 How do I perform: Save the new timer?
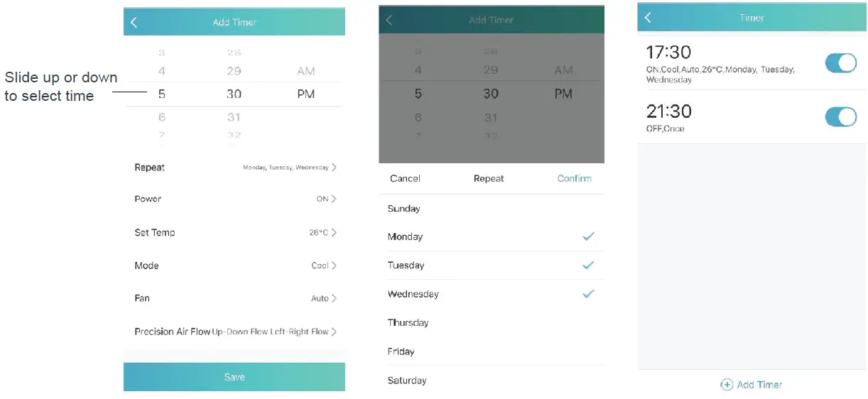[x=234, y=377]
